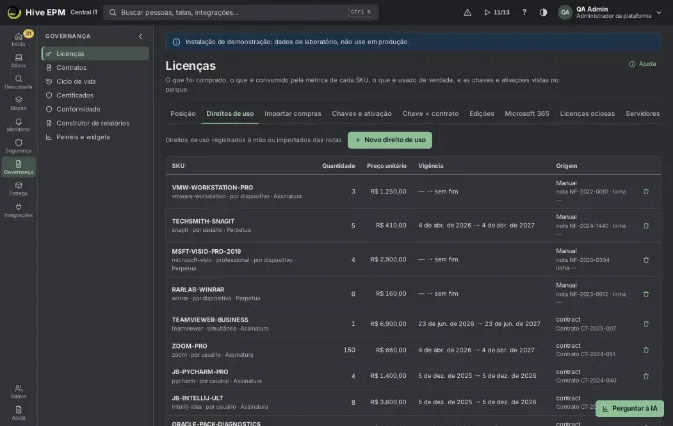Collapse the Governança side panel chevron
This screenshot has height=426, width=673.
tap(140, 36)
